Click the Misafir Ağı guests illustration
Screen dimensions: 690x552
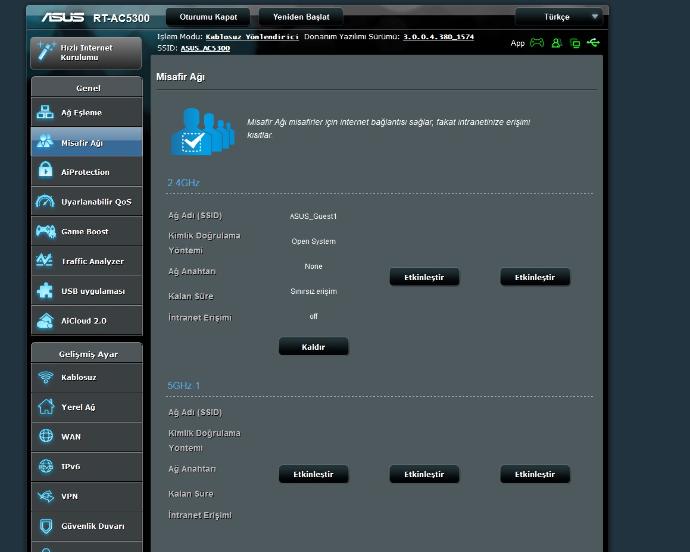click(202, 132)
